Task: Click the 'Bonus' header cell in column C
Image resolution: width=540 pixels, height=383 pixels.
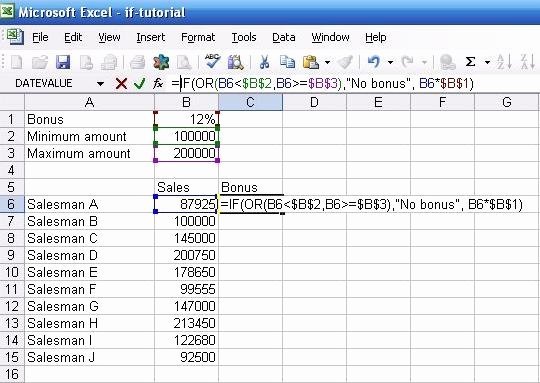Action: coord(250,187)
